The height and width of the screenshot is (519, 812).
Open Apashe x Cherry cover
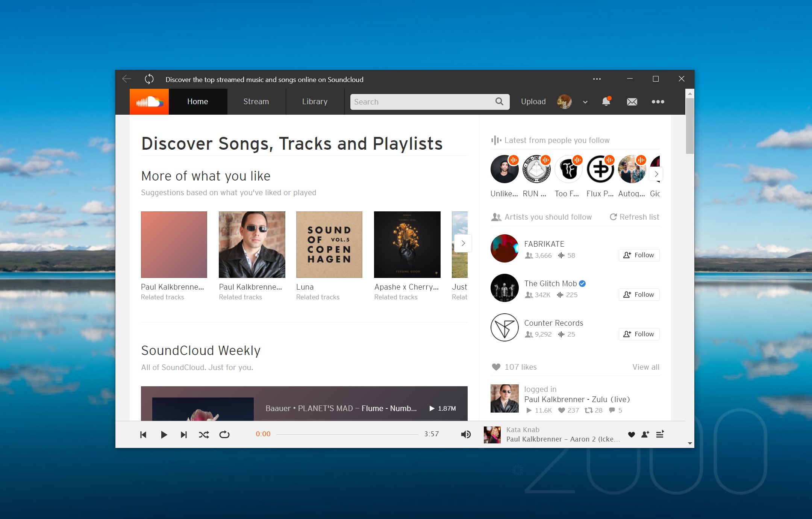coord(407,244)
